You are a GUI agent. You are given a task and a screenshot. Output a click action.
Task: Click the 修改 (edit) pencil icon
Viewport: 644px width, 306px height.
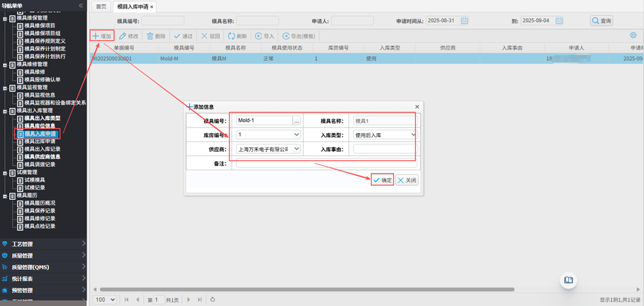coord(123,36)
